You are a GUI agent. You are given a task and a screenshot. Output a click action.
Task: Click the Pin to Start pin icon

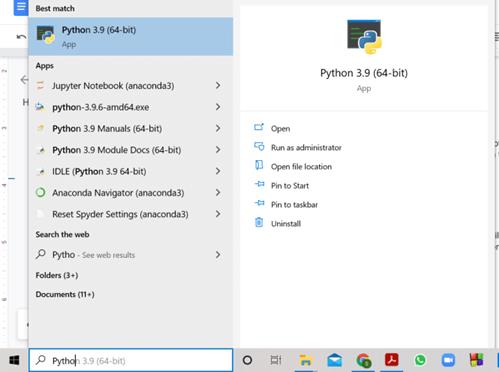click(x=260, y=184)
